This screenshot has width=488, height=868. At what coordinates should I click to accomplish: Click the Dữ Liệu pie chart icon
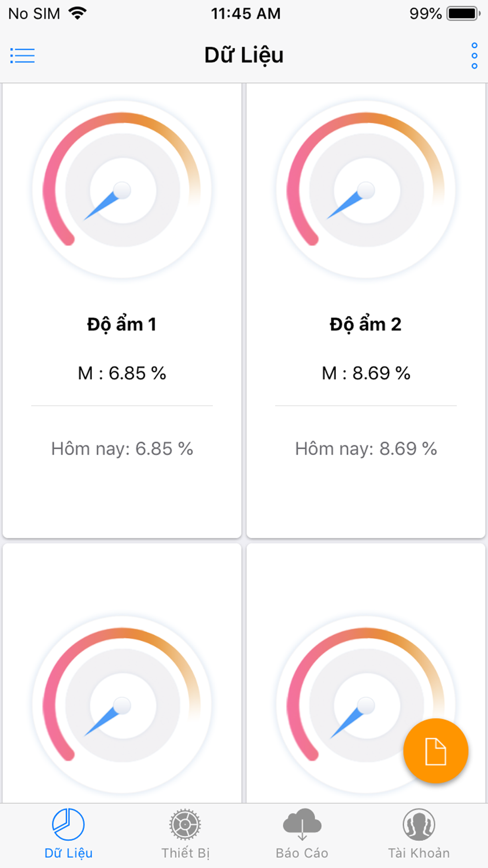68,825
